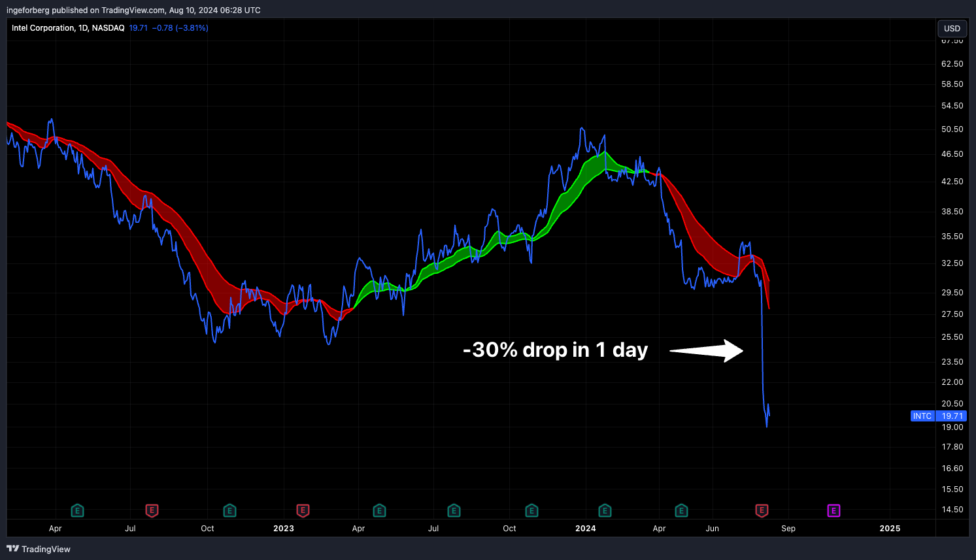
Task: Click the 1D interval in chart title
Action: click(83, 28)
